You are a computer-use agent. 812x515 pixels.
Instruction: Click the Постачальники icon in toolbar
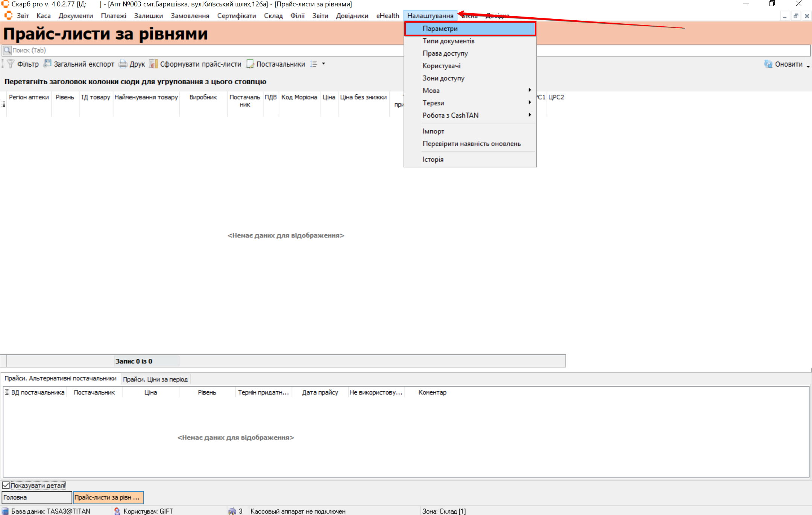pyautogui.click(x=250, y=64)
